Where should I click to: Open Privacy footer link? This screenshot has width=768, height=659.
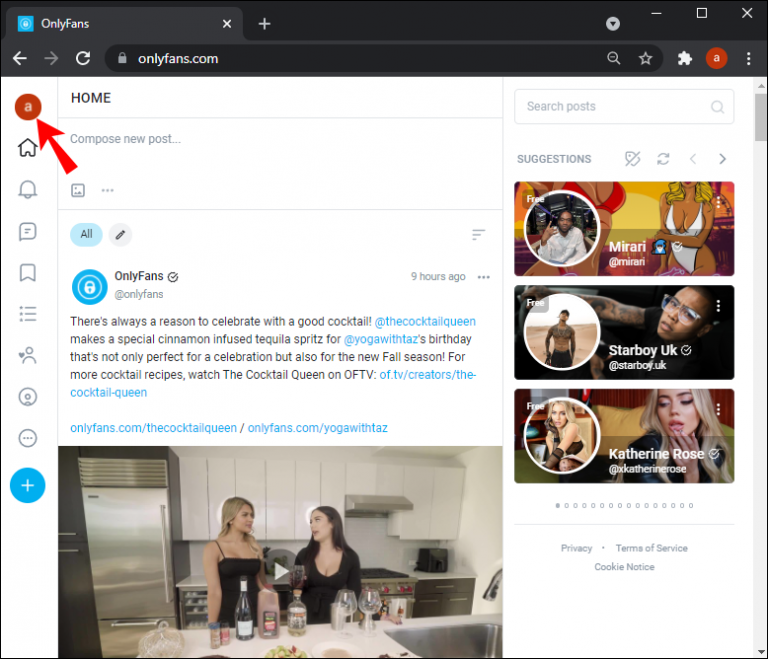point(576,548)
